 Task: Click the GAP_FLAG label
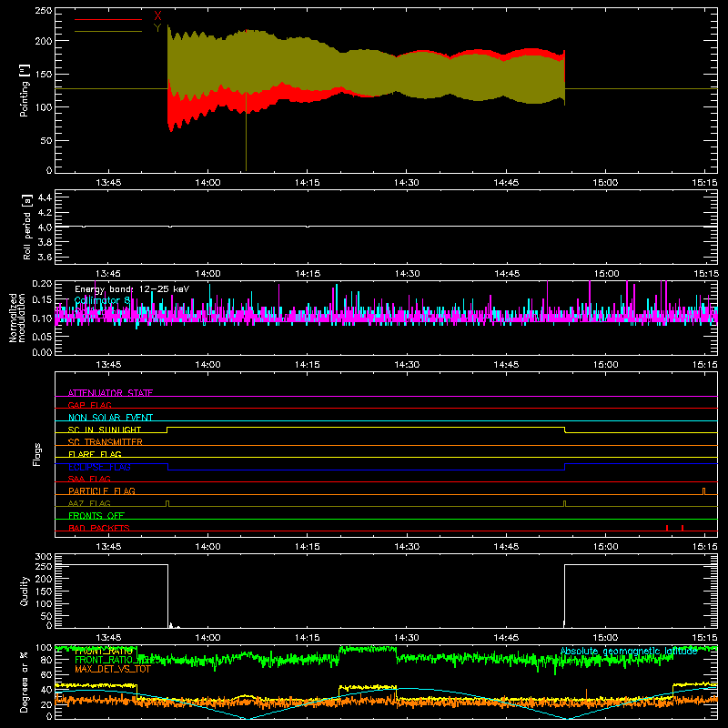tap(89, 405)
